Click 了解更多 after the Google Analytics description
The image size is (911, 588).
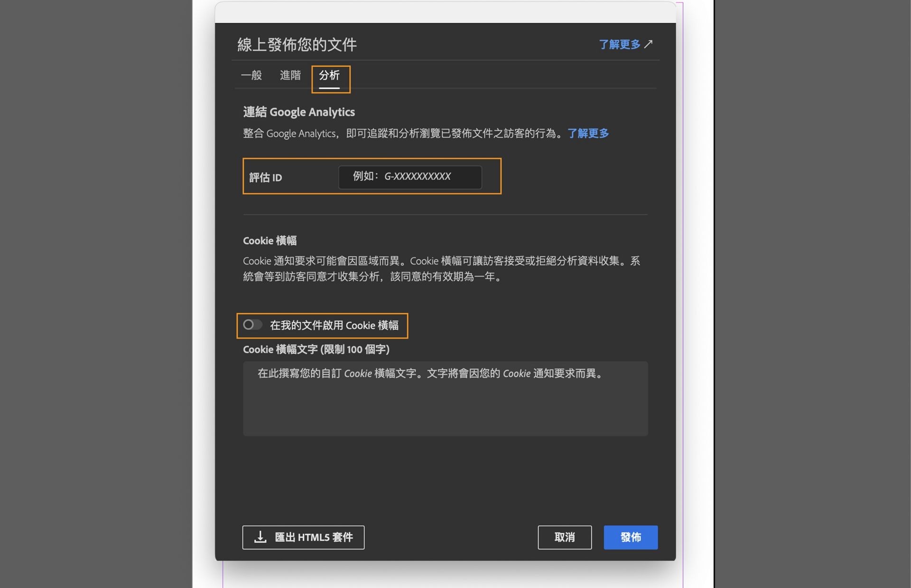tap(587, 133)
